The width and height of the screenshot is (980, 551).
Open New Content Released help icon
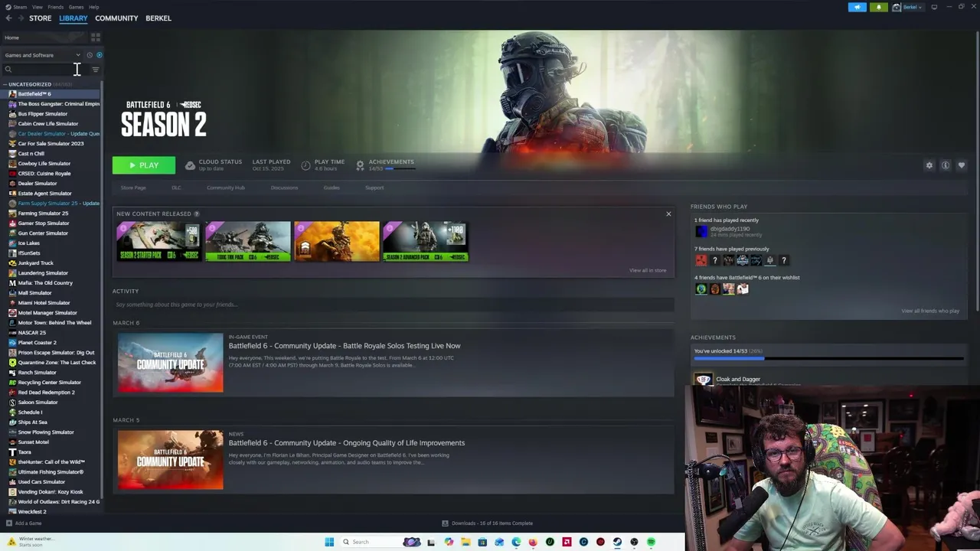(x=197, y=214)
